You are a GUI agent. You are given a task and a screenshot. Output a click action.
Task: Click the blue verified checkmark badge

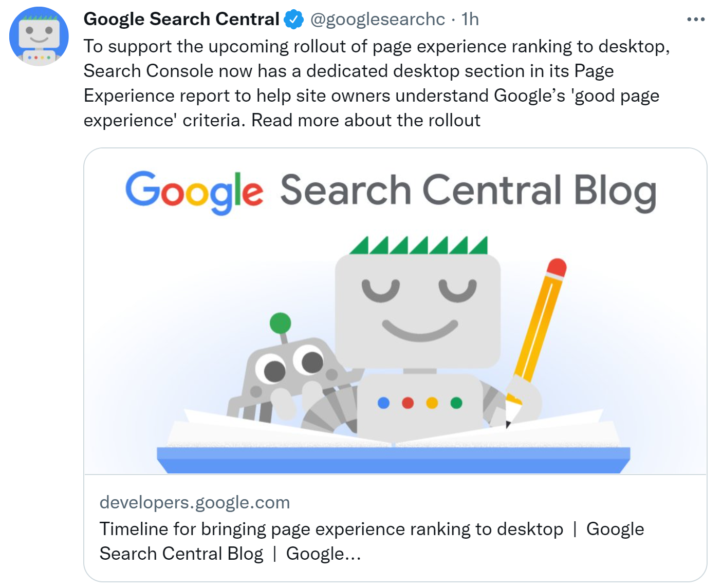click(x=292, y=19)
